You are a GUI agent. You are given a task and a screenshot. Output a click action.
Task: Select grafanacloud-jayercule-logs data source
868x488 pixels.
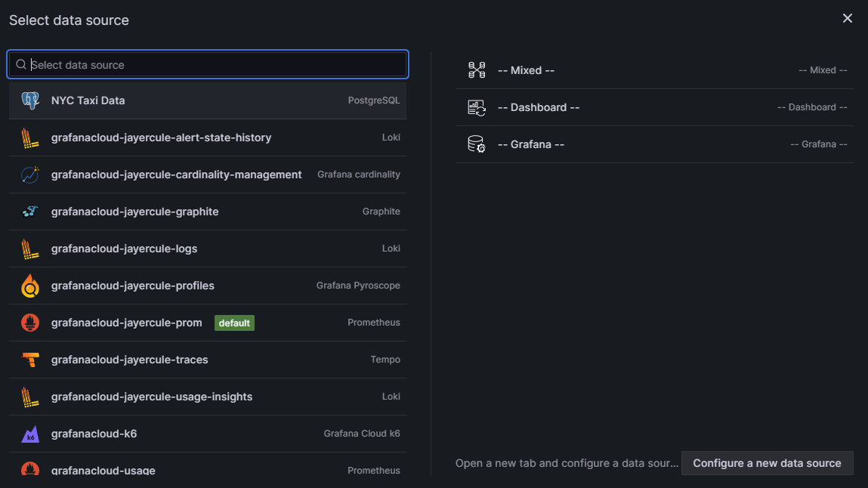(125, 249)
